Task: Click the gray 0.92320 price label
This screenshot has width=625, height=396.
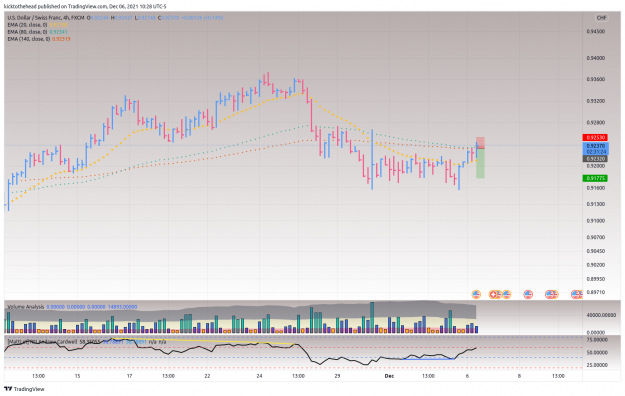Action: [x=596, y=159]
